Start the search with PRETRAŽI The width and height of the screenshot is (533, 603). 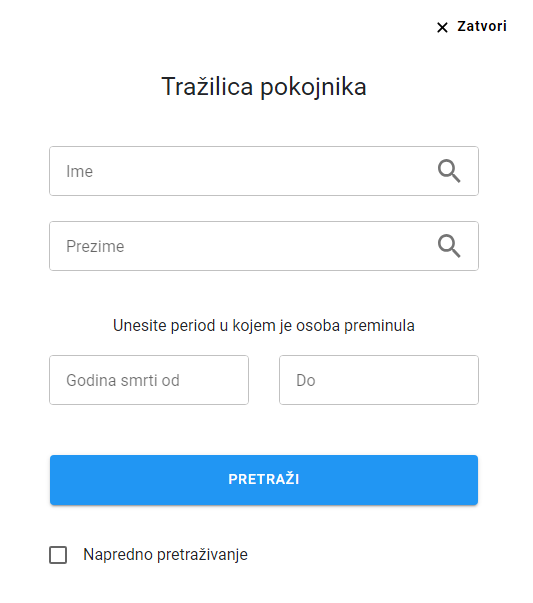coord(264,480)
